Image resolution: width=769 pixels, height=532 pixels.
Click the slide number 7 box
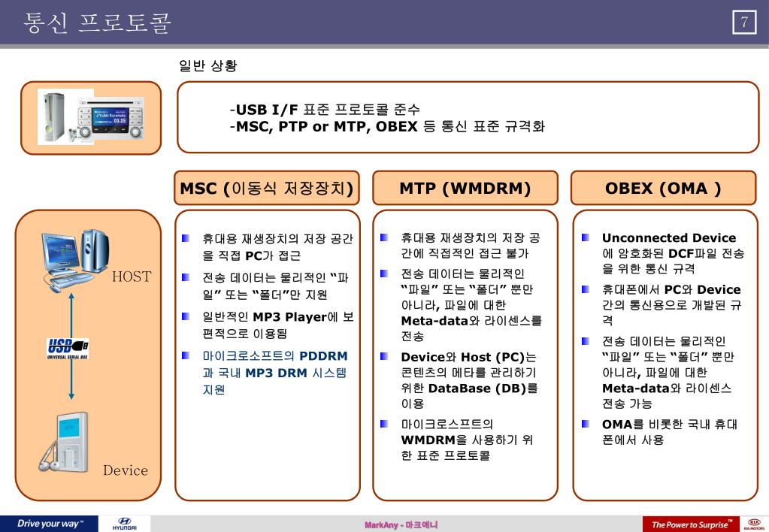coord(744,22)
